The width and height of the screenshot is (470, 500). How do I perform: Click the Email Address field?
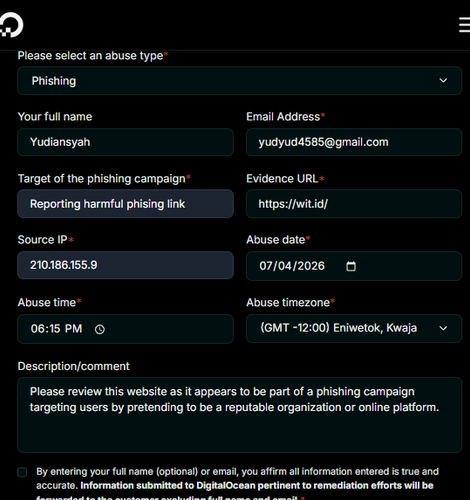click(354, 142)
